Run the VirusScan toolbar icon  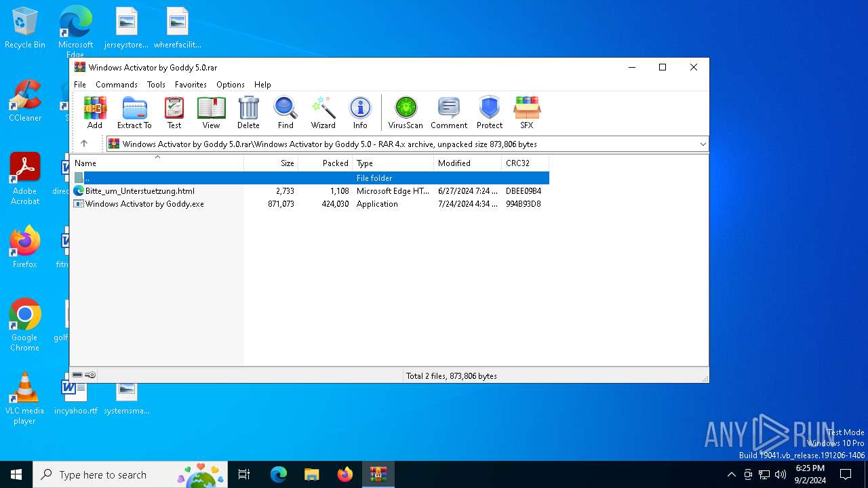coord(406,113)
